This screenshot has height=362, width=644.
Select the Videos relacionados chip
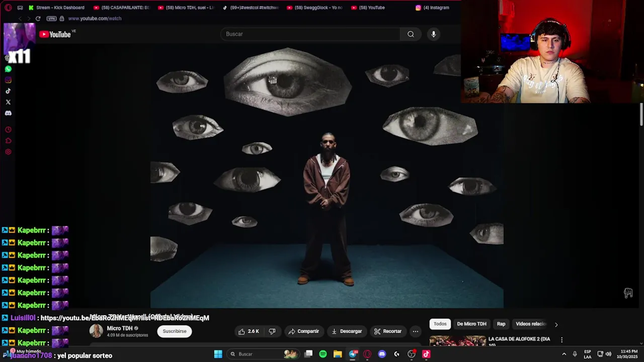coord(531,324)
